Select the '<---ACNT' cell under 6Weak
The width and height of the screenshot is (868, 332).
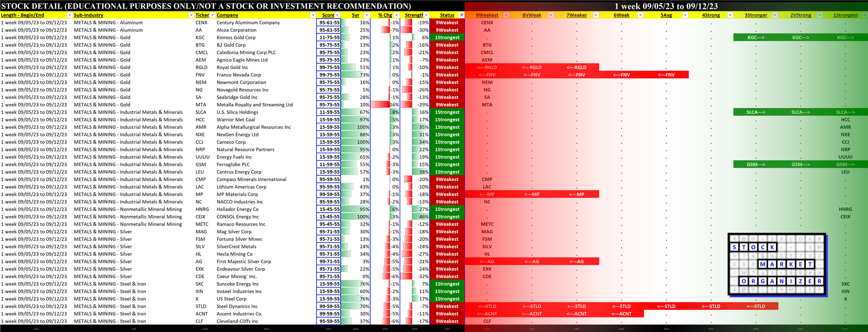click(621, 314)
